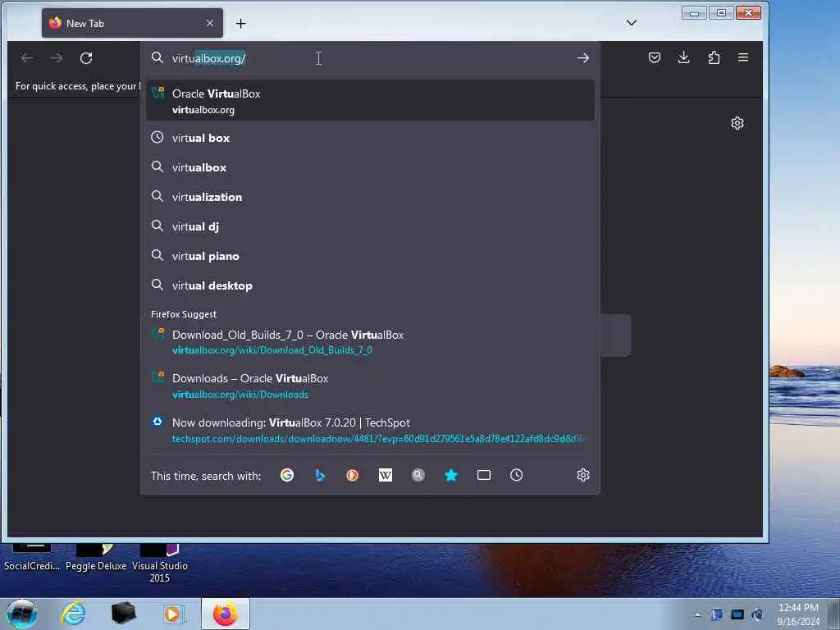Open the Extensions puzzle icon

point(714,57)
